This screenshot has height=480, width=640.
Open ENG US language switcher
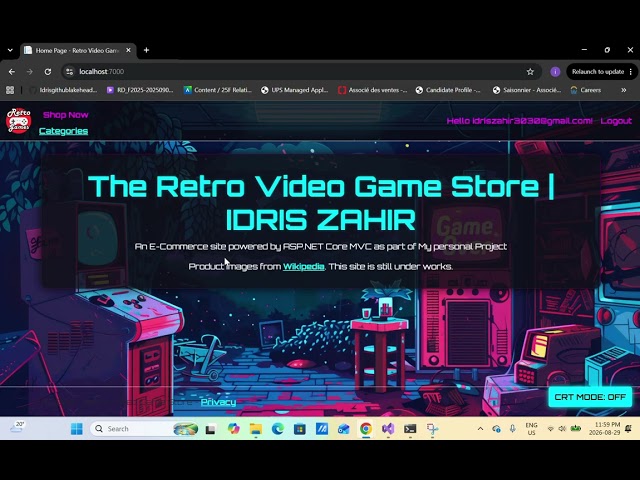pos(531,429)
